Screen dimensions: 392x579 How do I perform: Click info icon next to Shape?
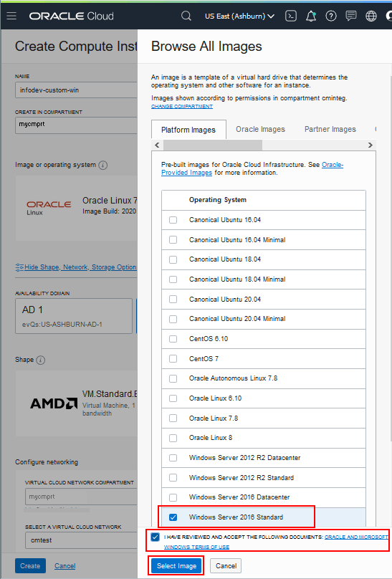coord(41,360)
